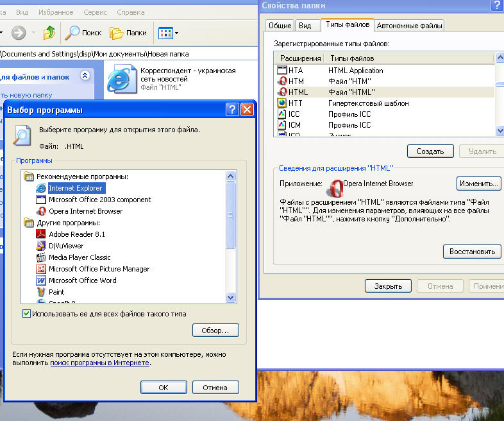
Task: Click the Обзор... browse button
Action: (215, 331)
